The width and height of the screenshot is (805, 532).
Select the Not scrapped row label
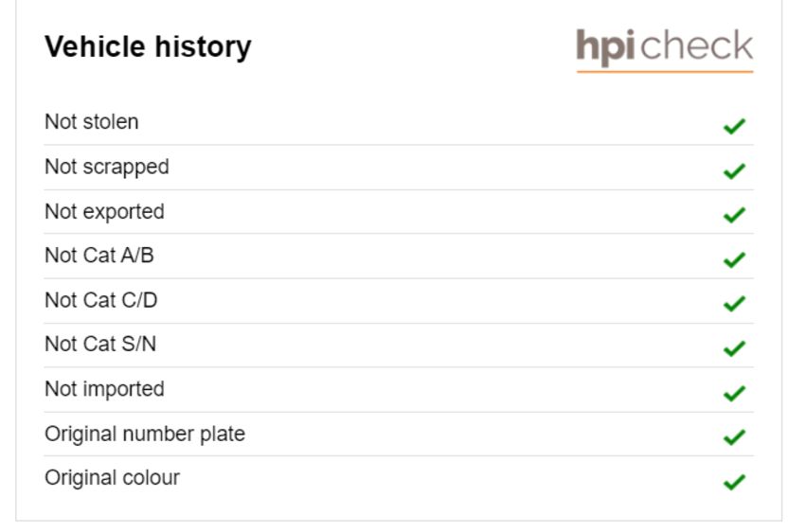[107, 168]
